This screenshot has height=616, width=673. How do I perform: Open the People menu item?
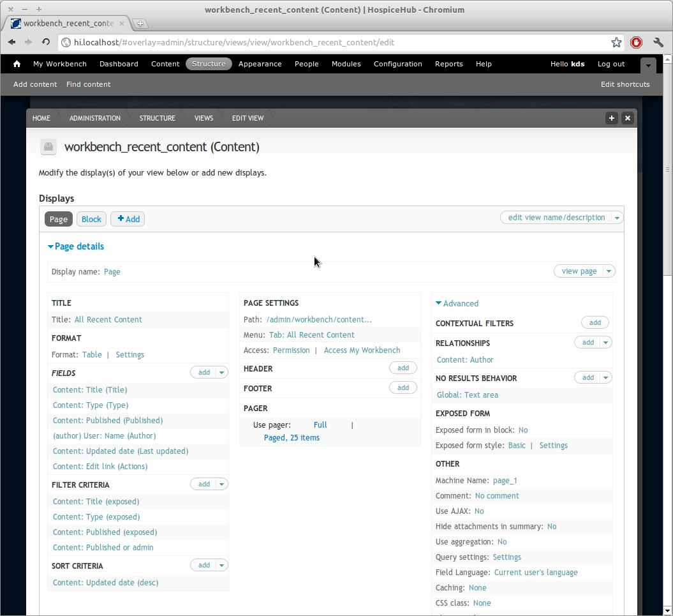[306, 64]
